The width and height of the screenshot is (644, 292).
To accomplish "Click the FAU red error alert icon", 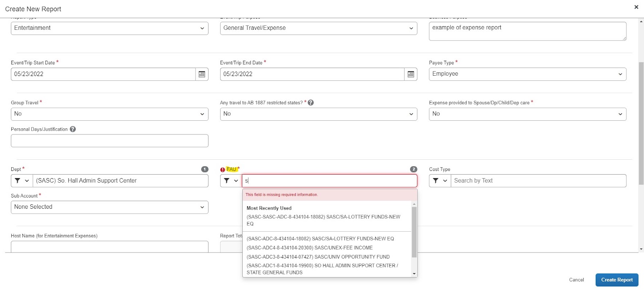I will click(x=223, y=170).
